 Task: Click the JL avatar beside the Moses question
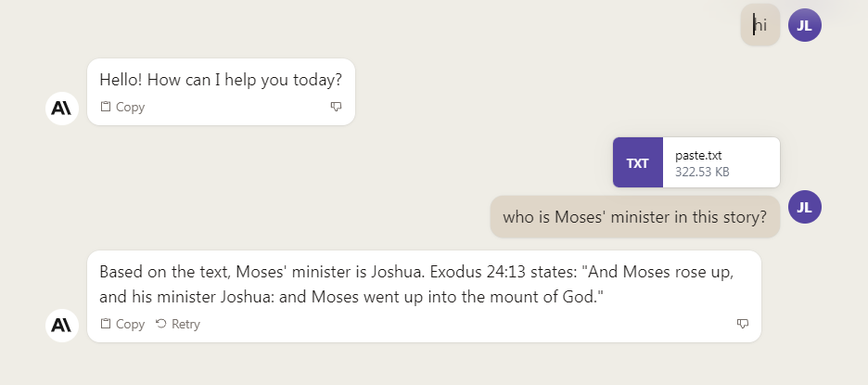[804, 207]
